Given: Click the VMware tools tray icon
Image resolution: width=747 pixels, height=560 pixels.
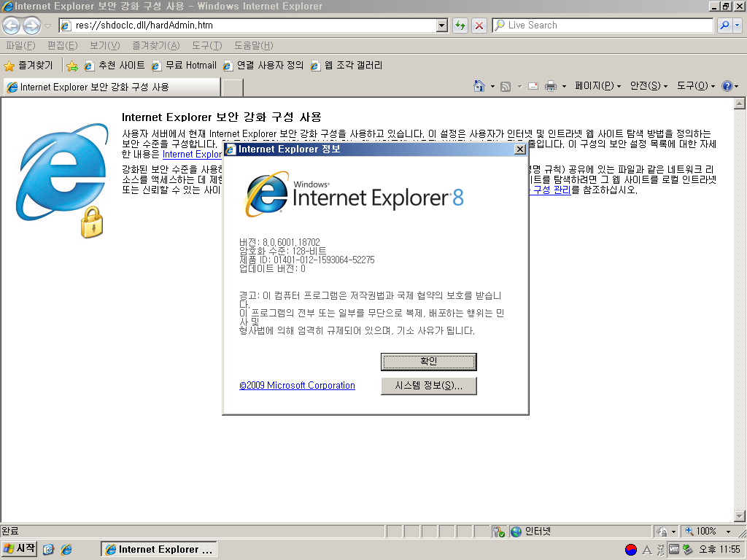Looking at the screenshot, I should pos(674,550).
